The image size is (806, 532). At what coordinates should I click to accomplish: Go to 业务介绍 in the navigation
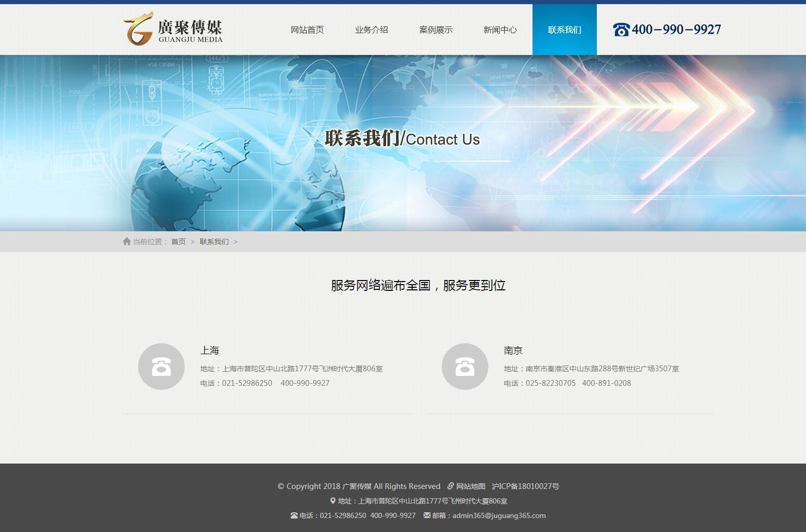tap(372, 30)
